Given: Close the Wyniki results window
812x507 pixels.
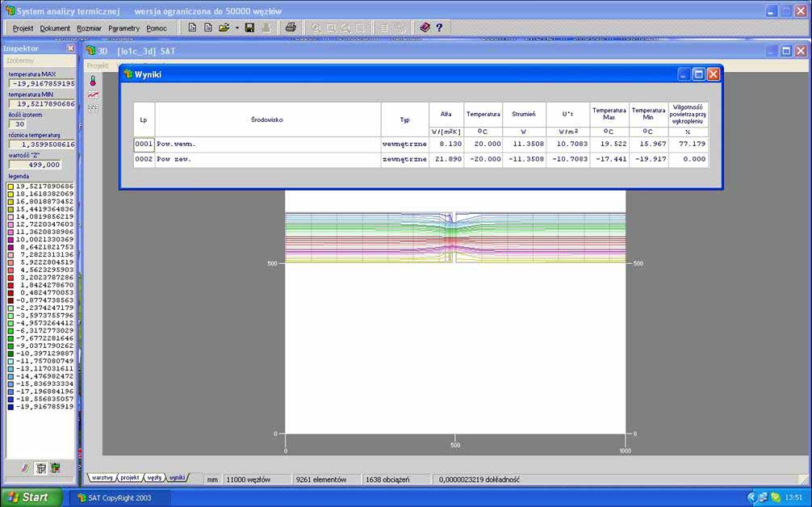Looking at the screenshot, I should tap(713, 74).
